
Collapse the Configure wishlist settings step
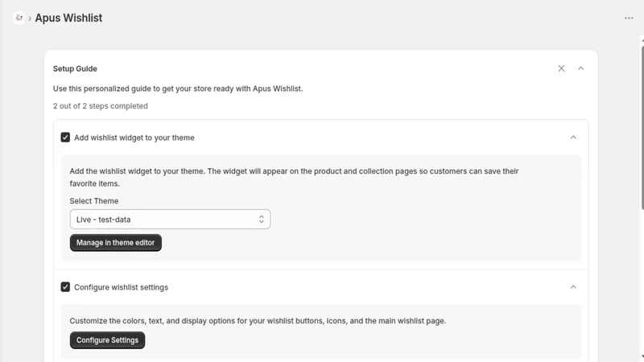point(573,287)
